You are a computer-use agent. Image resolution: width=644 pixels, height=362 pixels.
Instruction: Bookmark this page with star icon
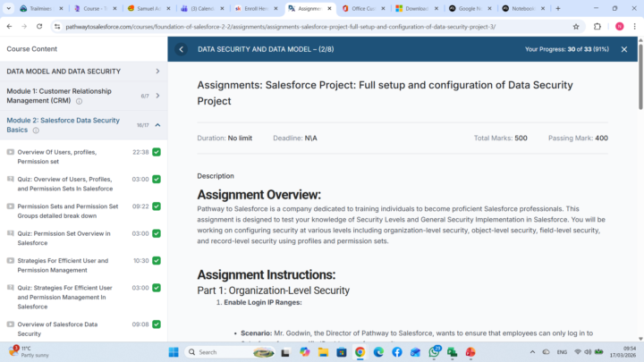click(576, 27)
